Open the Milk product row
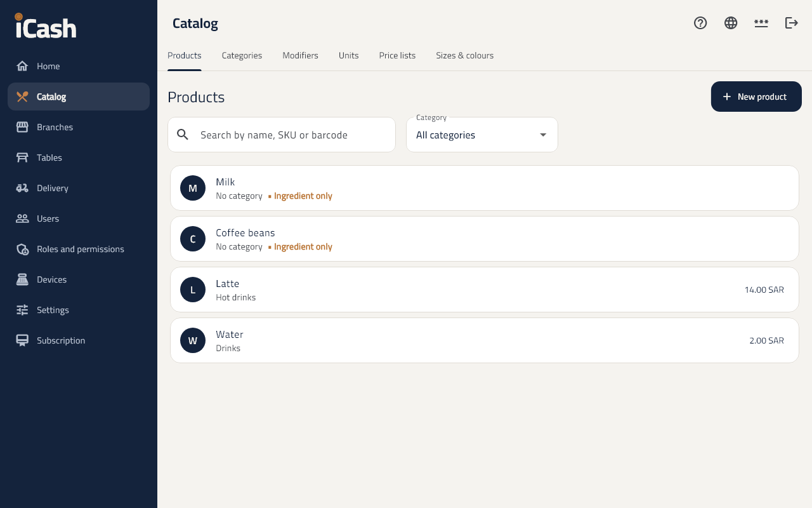This screenshot has height=508, width=812. [x=485, y=188]
